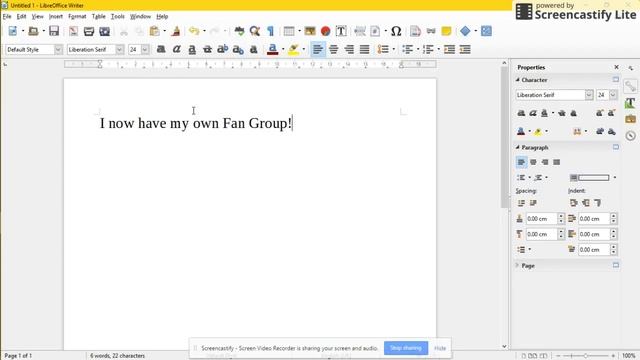Open the Liberation Serif font dropdown in toolbar

coord(119,49)
